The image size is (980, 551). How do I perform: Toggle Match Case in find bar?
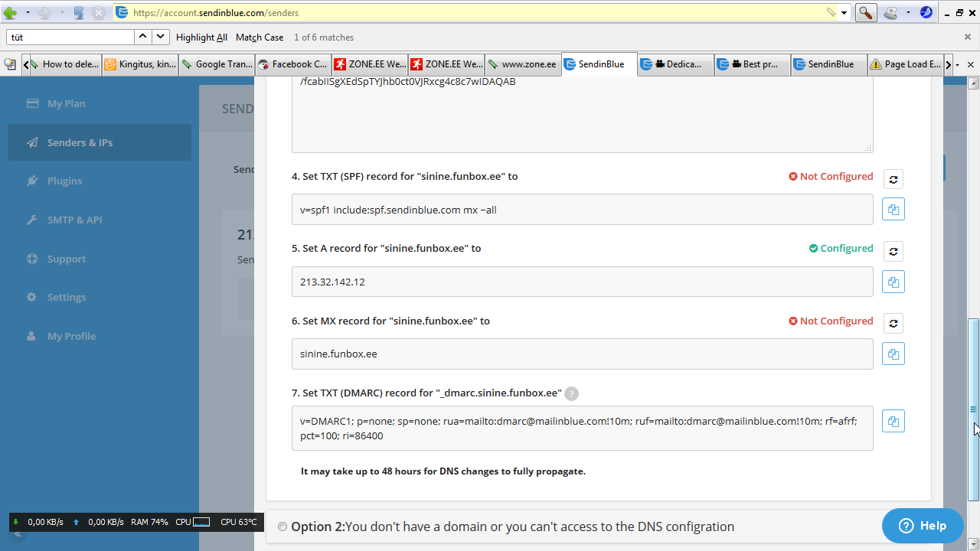[260, 37]
